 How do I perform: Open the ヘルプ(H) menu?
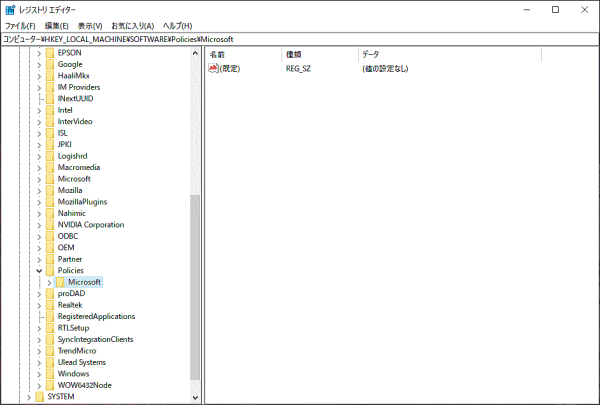177,26
